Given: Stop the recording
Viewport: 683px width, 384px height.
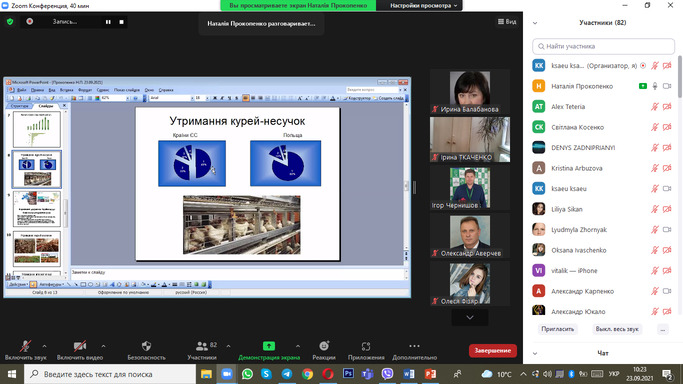Looking at the screenshot, I should point(122,22).
